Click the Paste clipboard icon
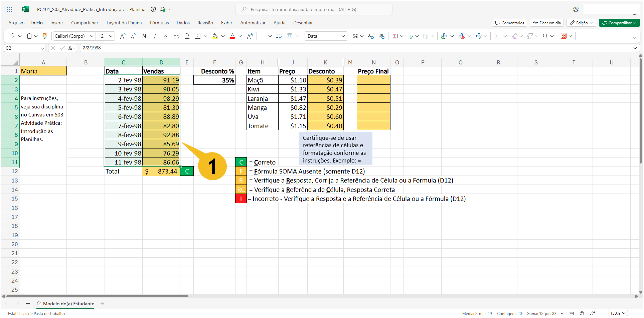The height and width of the screenshot is (318, 644). [x=29, y=36]
